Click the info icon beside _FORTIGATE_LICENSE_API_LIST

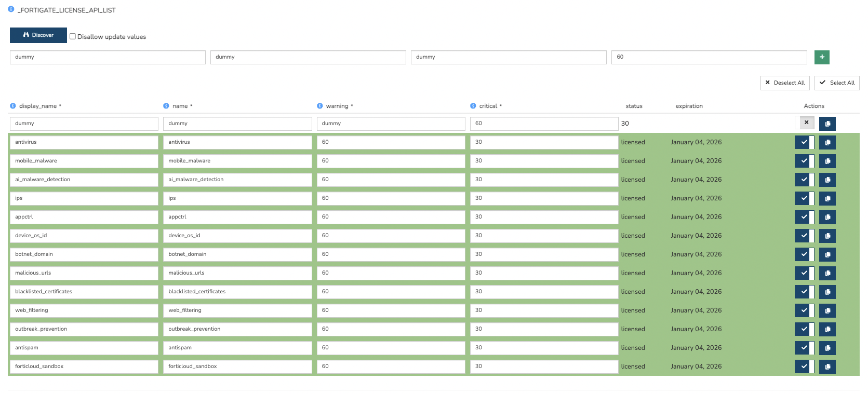point(11,9)
